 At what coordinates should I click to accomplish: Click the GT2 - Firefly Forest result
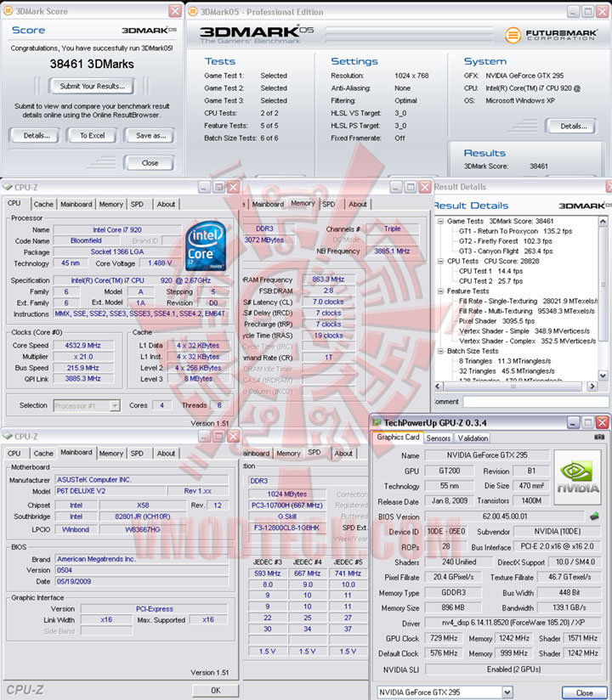pyautogui.click(x=506, y=241)
